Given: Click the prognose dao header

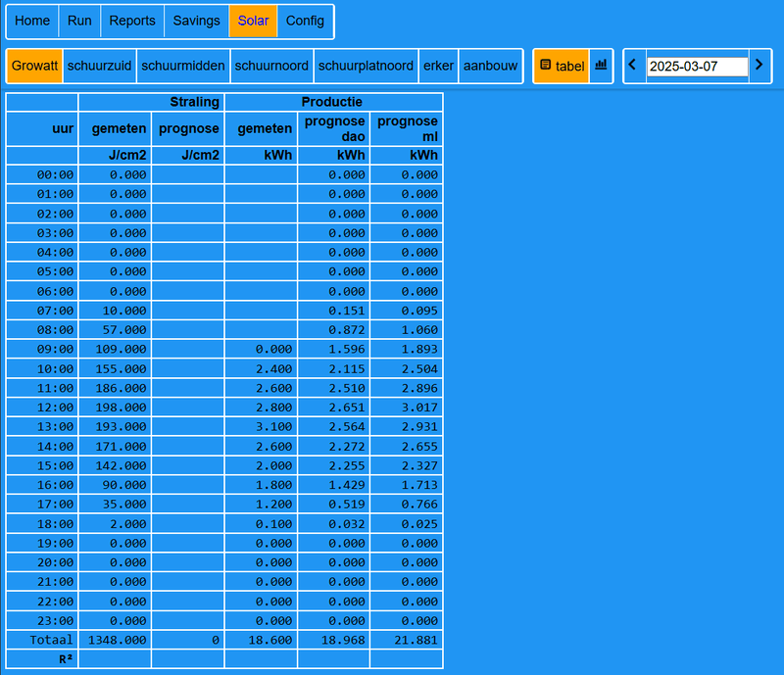Looking at the screenshot, I should click(x=333, y=129).
